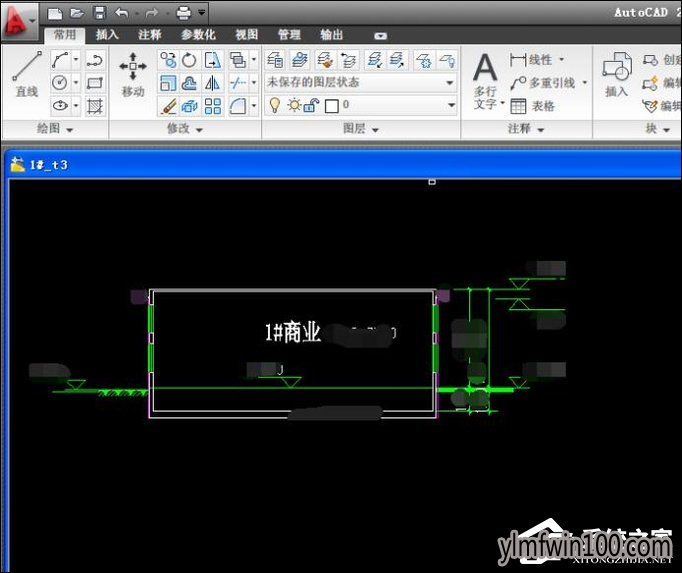Viewport: 682px width, 573px height.
Task: Select the Trim tool
Action: pyautogui.click(x=237, y=83)
